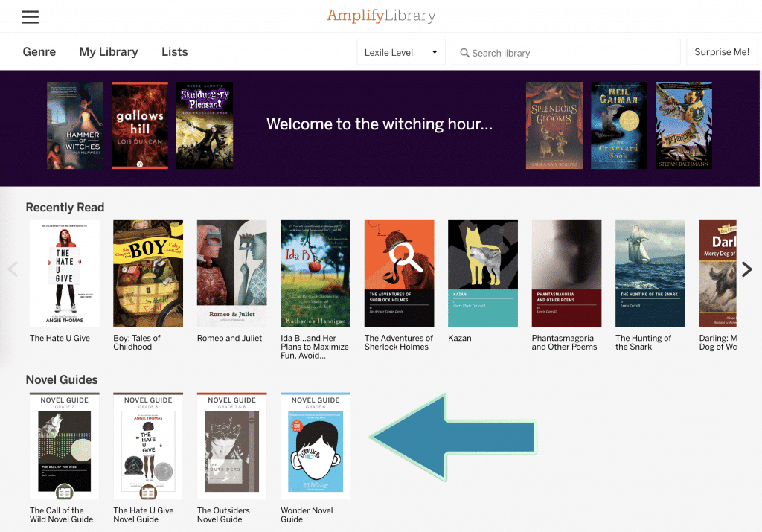This screenshot has width=762, height=532.
Task: Open the Kazan book cover
Action: click(x=483, y=274)
